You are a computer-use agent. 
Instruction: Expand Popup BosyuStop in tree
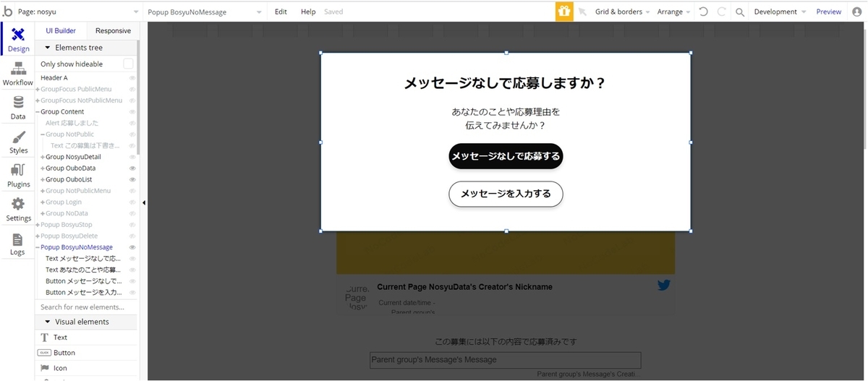[x=38, y=225]
